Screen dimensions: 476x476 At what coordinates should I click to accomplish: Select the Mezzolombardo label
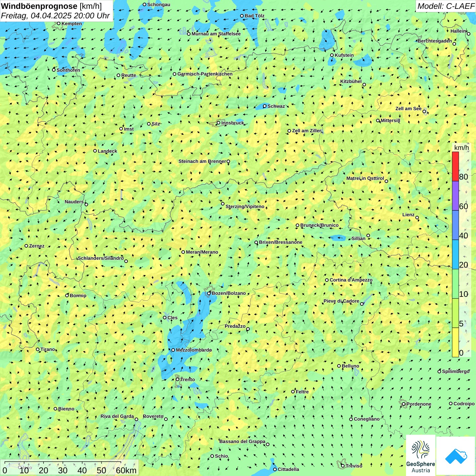pos(194,350)
